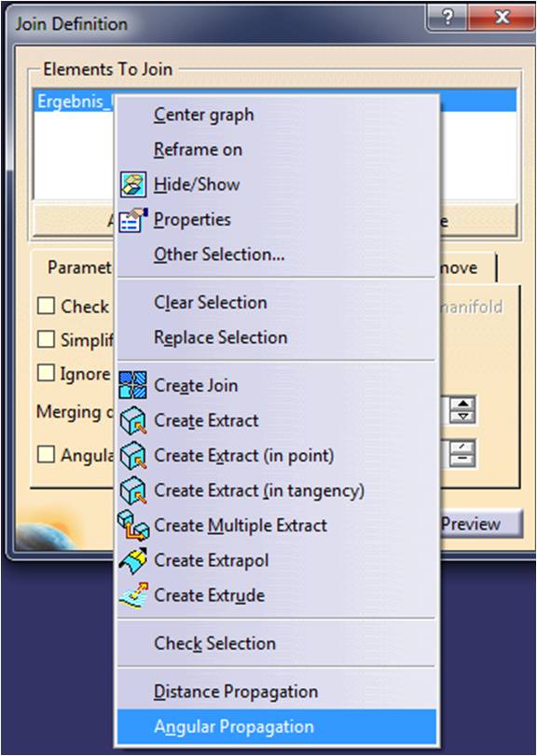
Task: Enable the Check checkbox
Action: coord(47,306)
